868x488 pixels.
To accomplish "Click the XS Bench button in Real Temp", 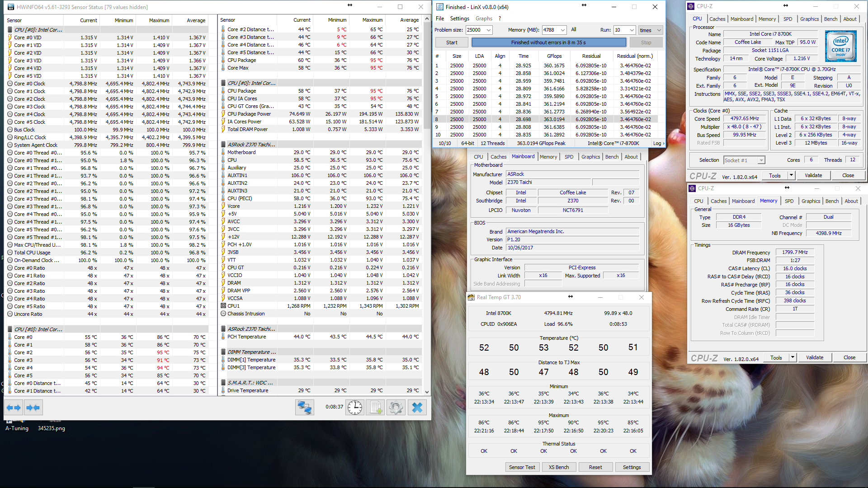I will [559, 467].
